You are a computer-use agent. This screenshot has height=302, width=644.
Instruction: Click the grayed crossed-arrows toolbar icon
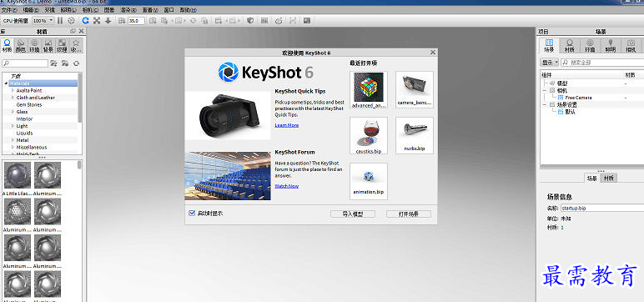[293, 21]
